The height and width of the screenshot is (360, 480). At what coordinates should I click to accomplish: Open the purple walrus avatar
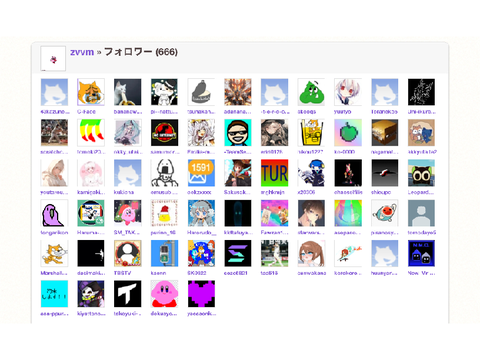[54, 213]
